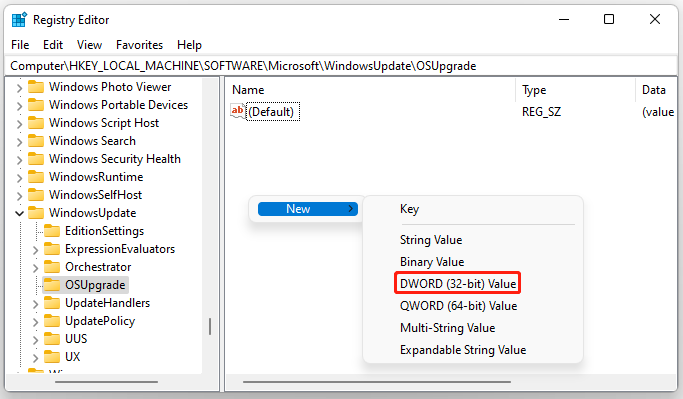Viewport: 683px width, 399px height.
Task: Open the File menu
Action: (x=20, y=45)
